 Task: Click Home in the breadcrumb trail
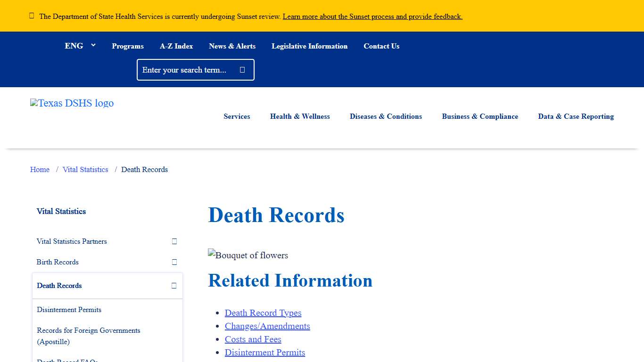click(40, 169)
